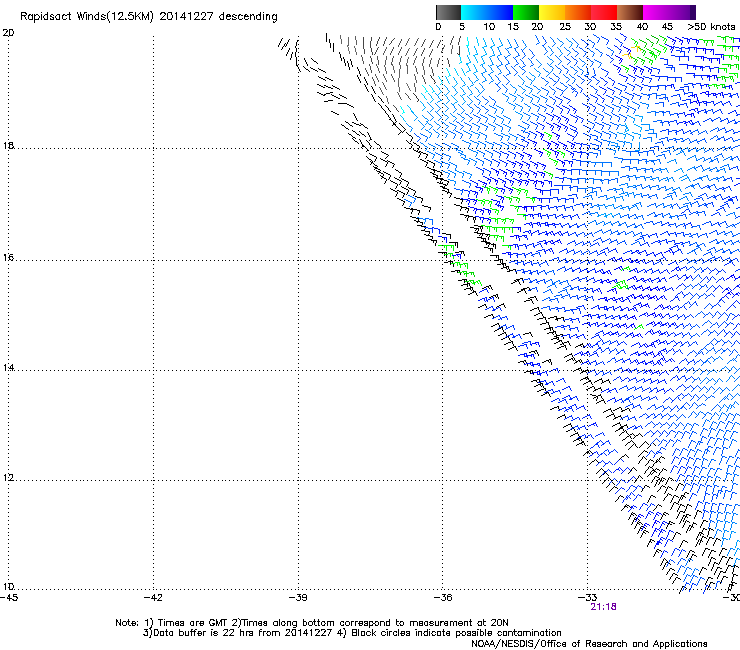Click the latitude label '20' on left axis

(8, 33)
